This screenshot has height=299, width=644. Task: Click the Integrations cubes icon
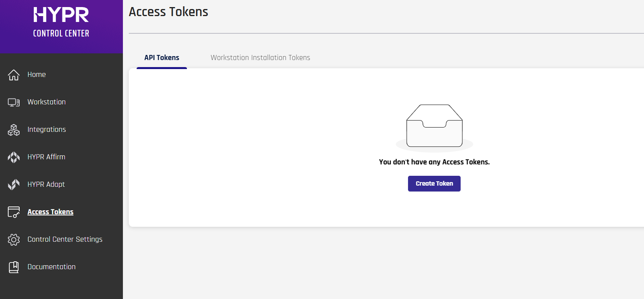pyautogui.click(x=14, y=129)
